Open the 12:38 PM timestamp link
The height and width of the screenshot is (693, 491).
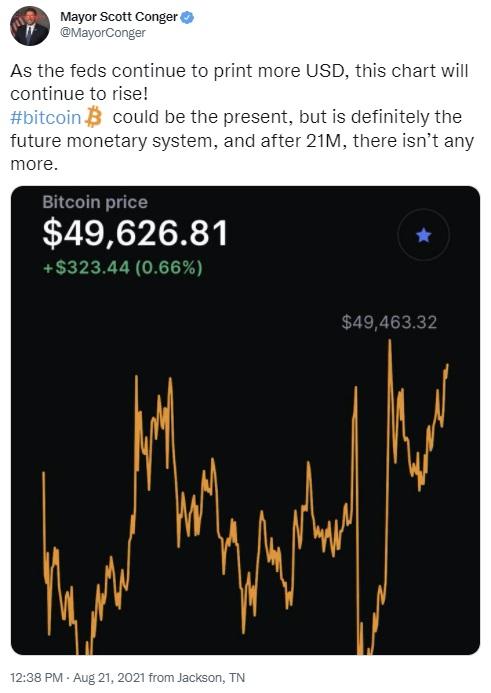pos(36,678)
